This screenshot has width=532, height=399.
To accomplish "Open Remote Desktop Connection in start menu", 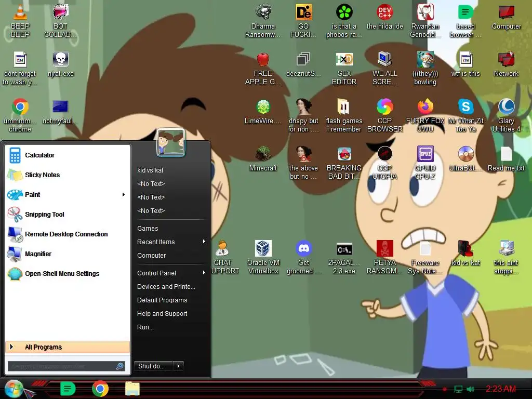I will click(x=68, y=234).
